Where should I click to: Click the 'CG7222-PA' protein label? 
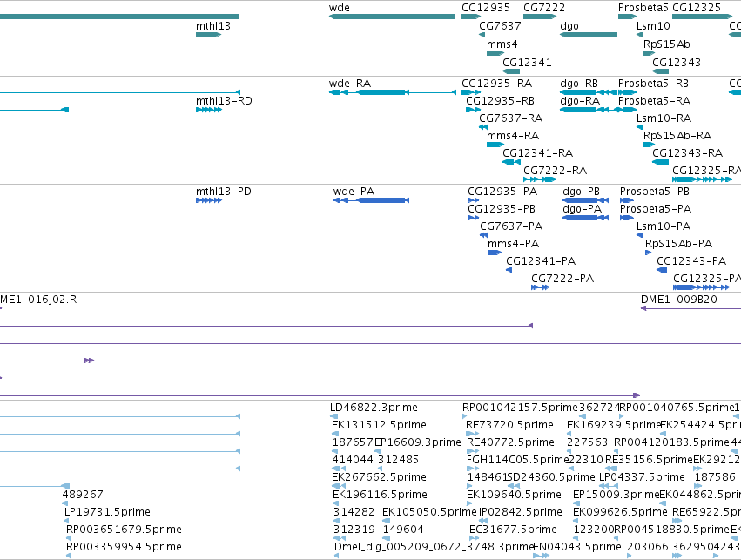[562, 280]
